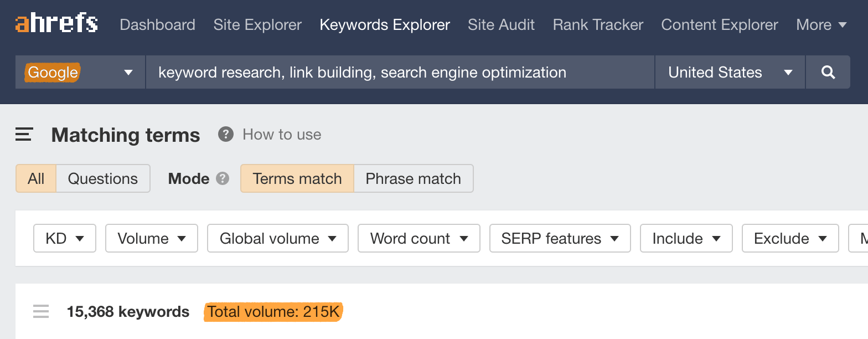The width and height of the screenshot is (868, 339).
Task: Click the keywords search input field
Action: (x=399, y=72)
